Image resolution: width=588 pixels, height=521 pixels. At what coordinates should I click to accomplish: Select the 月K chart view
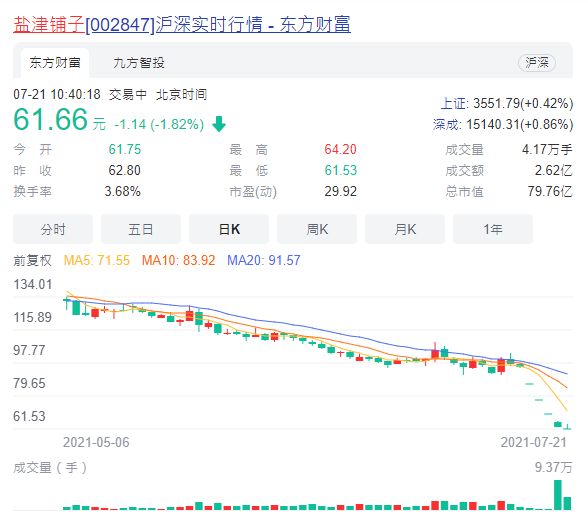point(405,229)
